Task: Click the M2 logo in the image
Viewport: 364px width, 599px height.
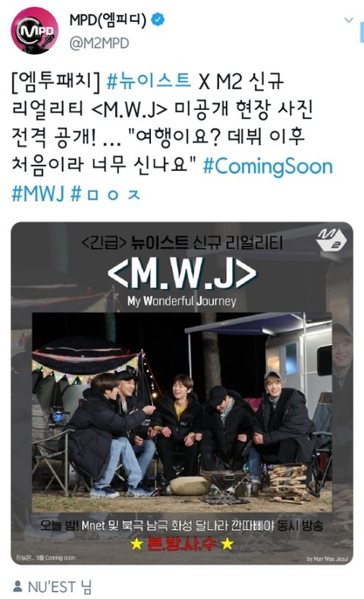Action: click(x=331, y=239)
